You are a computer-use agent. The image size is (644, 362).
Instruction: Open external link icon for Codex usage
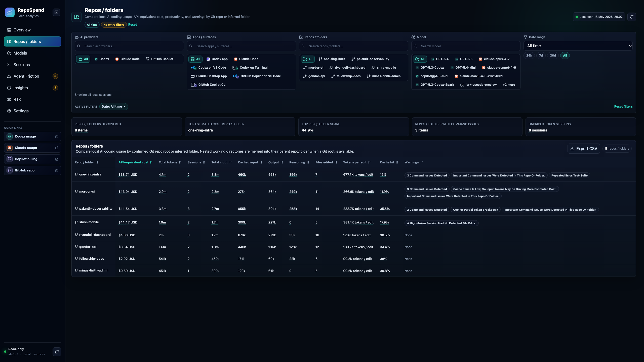[57, 137]
